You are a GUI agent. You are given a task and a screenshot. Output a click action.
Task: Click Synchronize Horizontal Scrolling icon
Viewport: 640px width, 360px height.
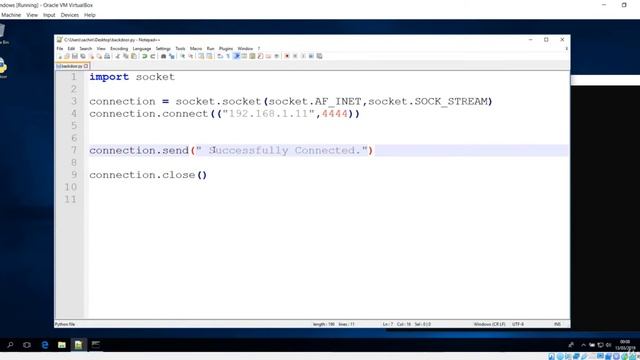(x=209, y=56)
